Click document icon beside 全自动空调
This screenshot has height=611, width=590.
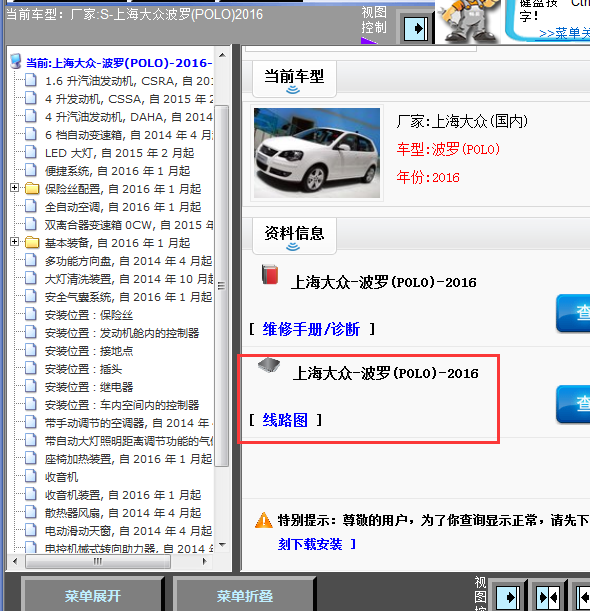[x=31, y=206]
